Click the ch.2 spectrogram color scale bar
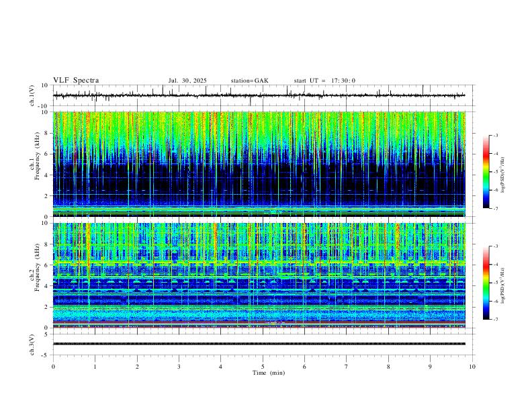The height and width of the screenshot is (411, 532). pyautogui.click(x=486, y=283)
